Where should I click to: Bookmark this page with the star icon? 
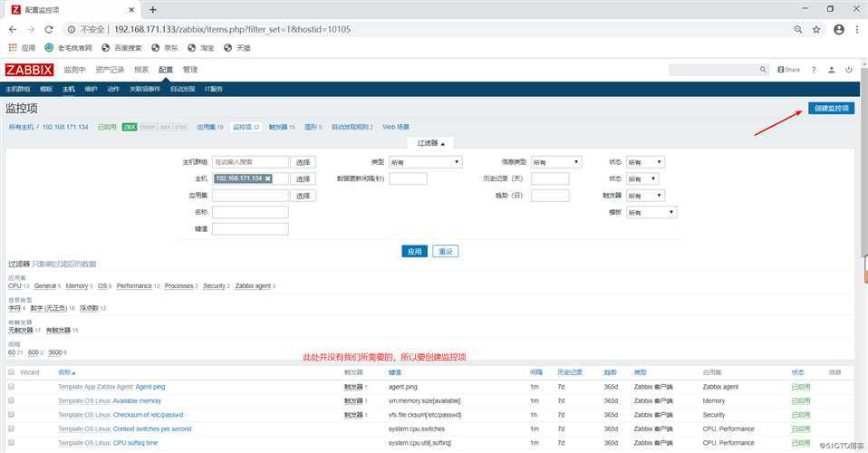pos(816,29)
